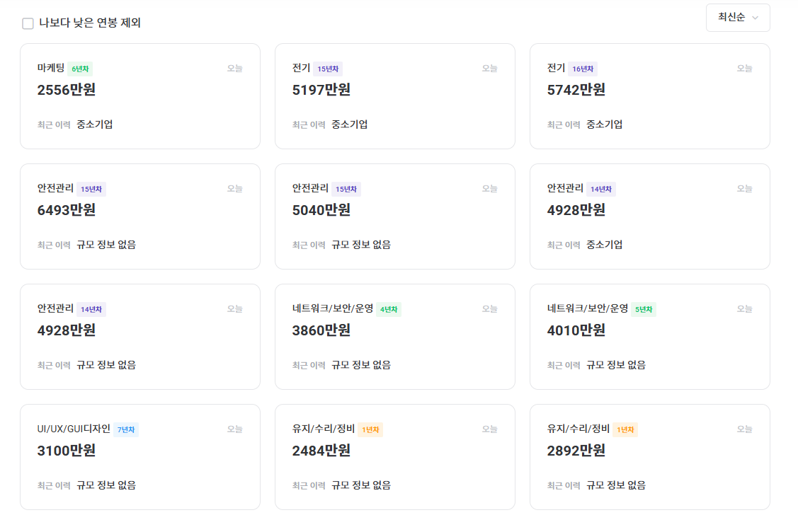
Task: Select the UI/UX/GUI디자인 3100만원 card
Action: (139, 457)
